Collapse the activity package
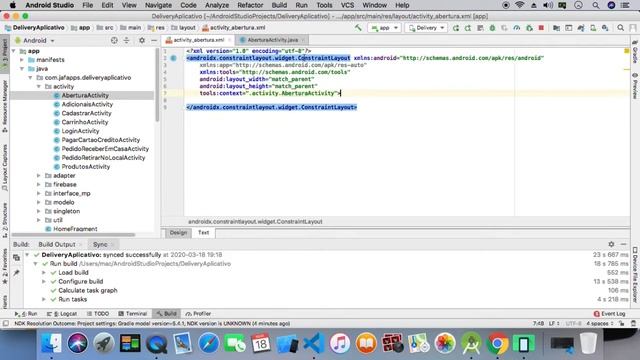 point(39,87)
